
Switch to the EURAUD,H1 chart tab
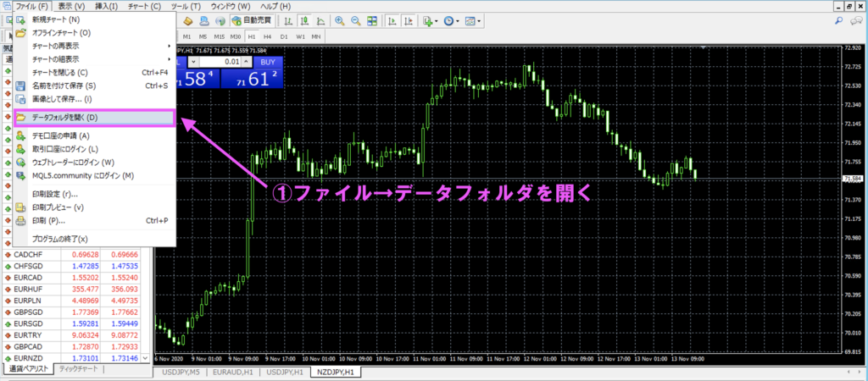(232, 373)
